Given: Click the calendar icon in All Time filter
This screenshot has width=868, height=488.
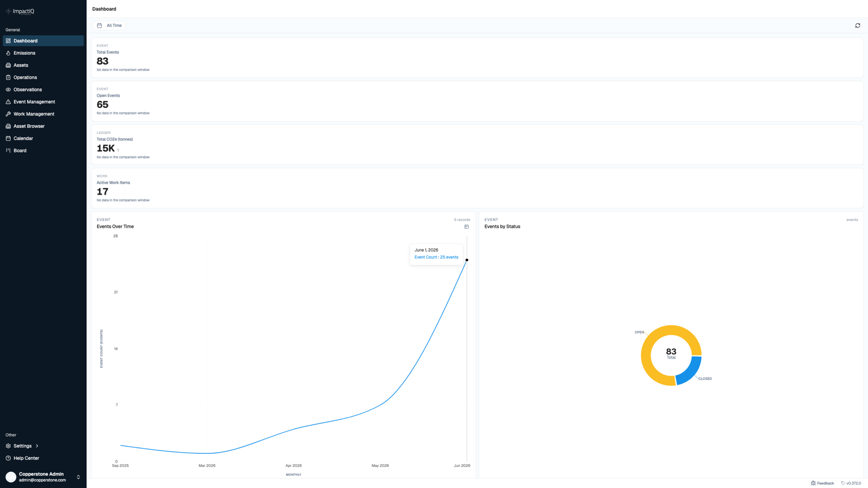Looking at the screenshot, I should pyautogui.click(x=99, y=25).
